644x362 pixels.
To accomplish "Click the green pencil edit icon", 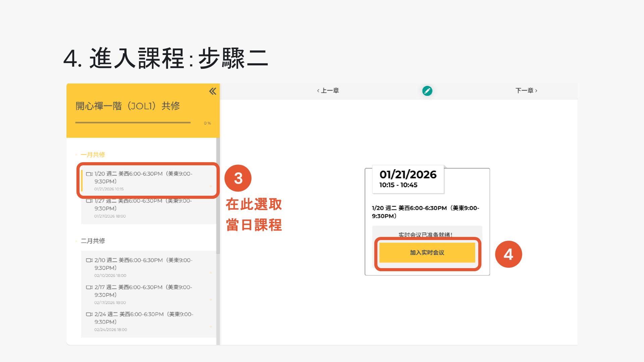I will coord(427,91).
